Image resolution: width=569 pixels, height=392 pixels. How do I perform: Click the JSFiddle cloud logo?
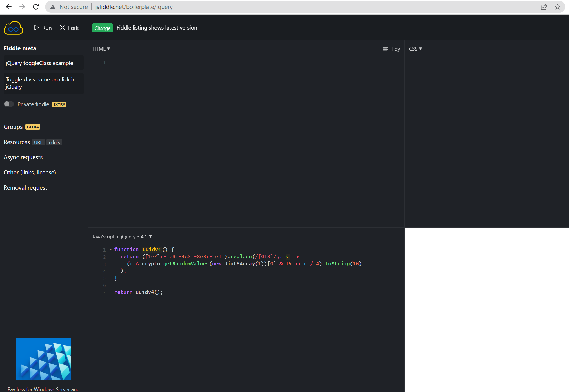13,28
